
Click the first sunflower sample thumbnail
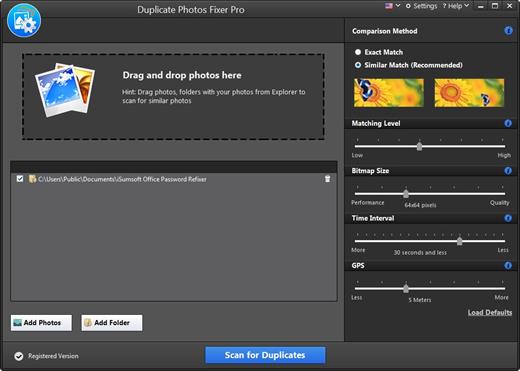[x=389, y=93]
